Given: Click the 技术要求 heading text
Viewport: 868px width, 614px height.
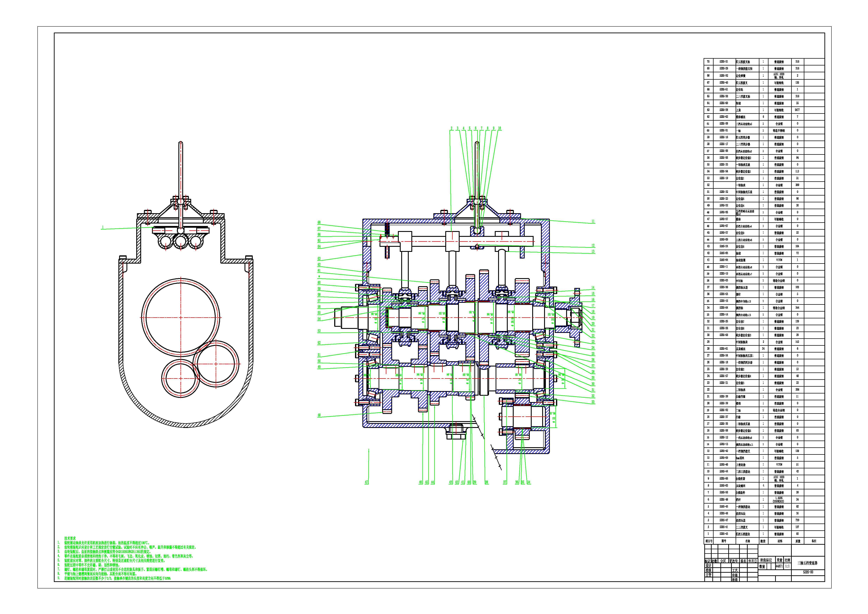Looking at the screenshot, I should click(x=70, y=538).
